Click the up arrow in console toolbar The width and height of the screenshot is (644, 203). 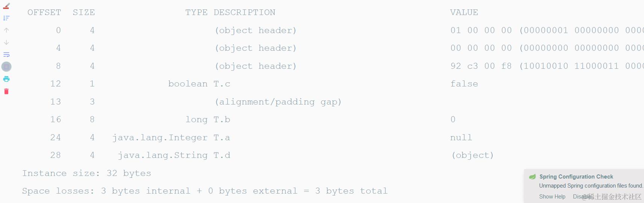[6, 30]
